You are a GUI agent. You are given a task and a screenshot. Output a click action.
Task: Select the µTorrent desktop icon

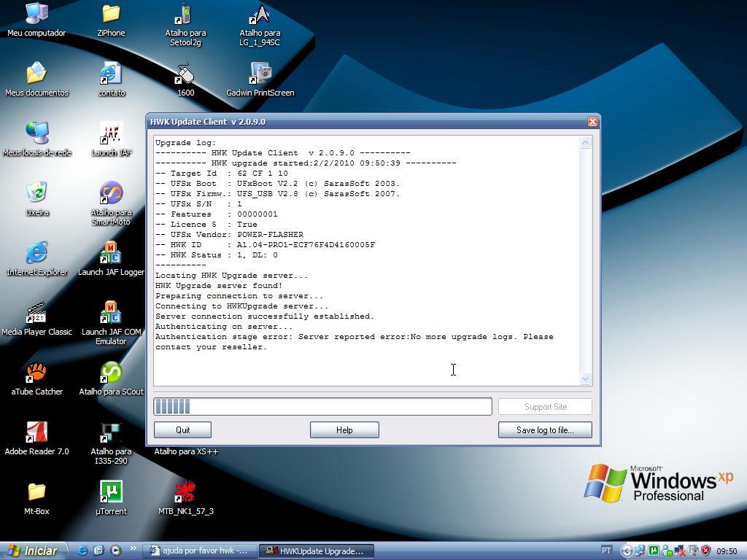[111, 499]
